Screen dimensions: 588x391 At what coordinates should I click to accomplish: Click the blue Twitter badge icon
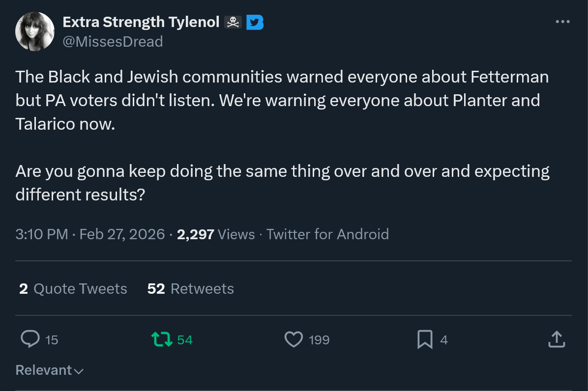(x=255, y=22)
